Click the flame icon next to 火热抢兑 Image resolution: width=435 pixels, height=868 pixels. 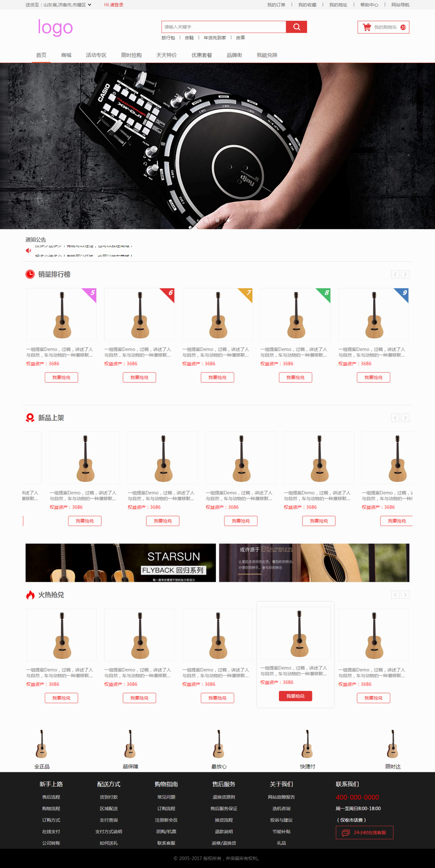(x=30, y=595)
